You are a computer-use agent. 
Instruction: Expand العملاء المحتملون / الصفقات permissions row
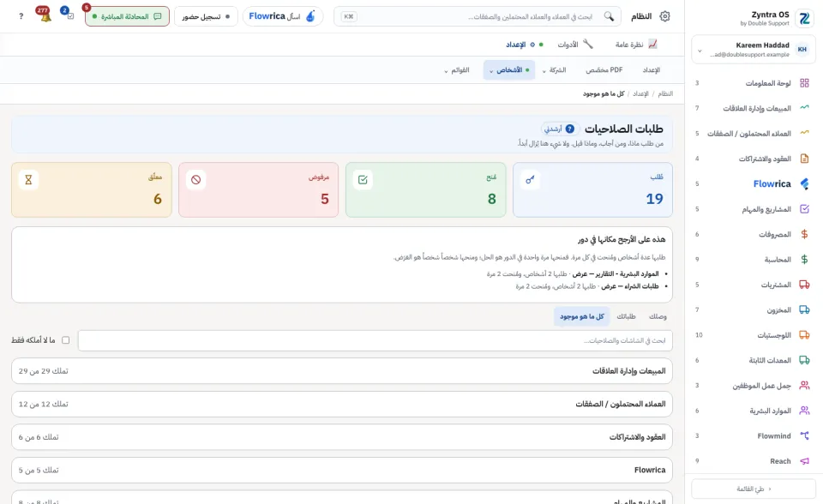coord(342,404)
